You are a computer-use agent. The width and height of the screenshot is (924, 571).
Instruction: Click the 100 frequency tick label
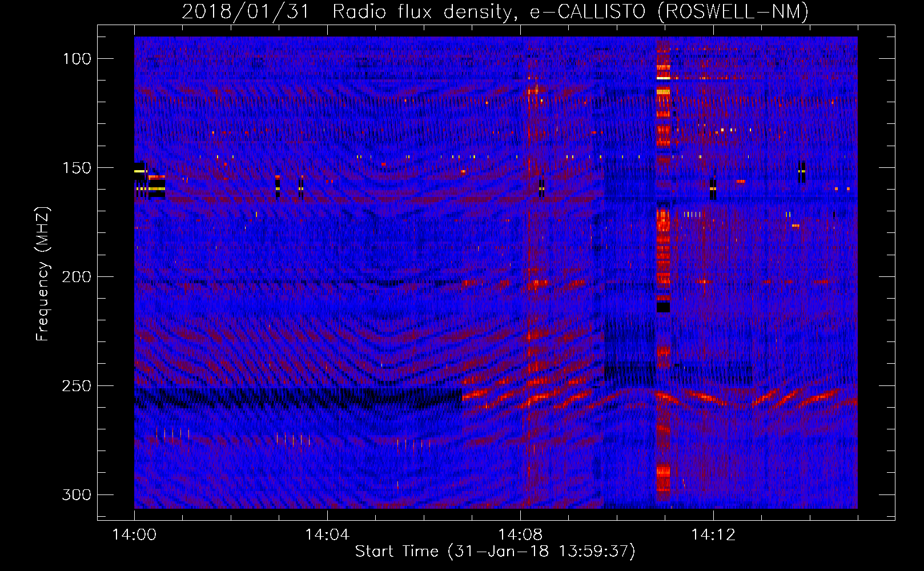tap(77, 59)
